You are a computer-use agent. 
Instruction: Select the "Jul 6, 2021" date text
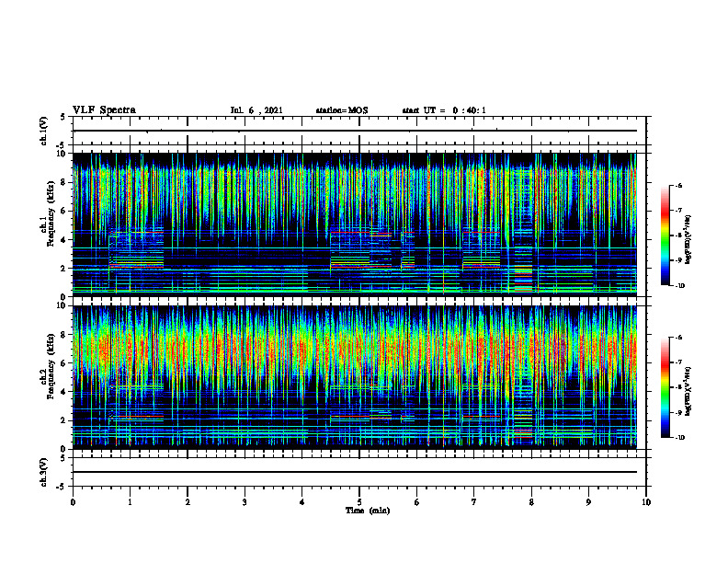click(256, 110)
